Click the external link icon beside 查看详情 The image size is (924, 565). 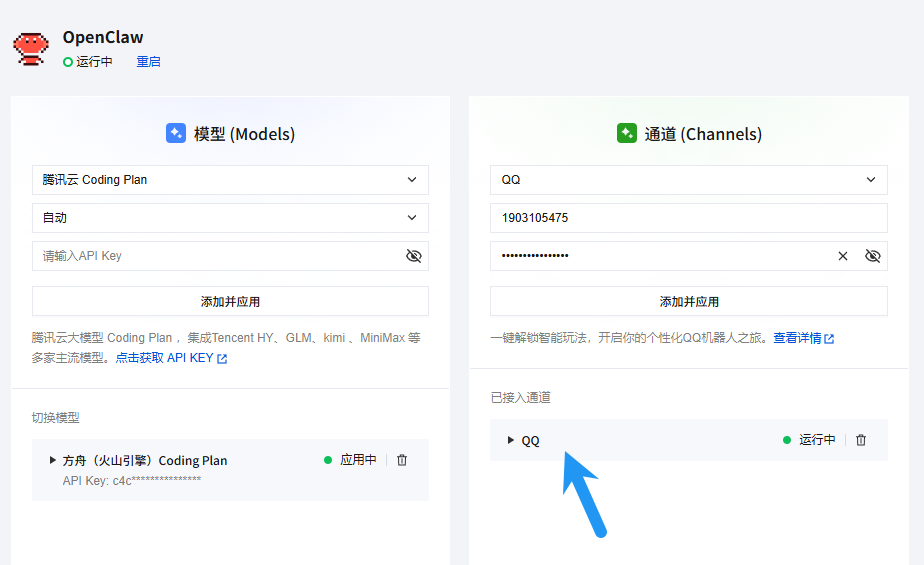tap(829, 339)
